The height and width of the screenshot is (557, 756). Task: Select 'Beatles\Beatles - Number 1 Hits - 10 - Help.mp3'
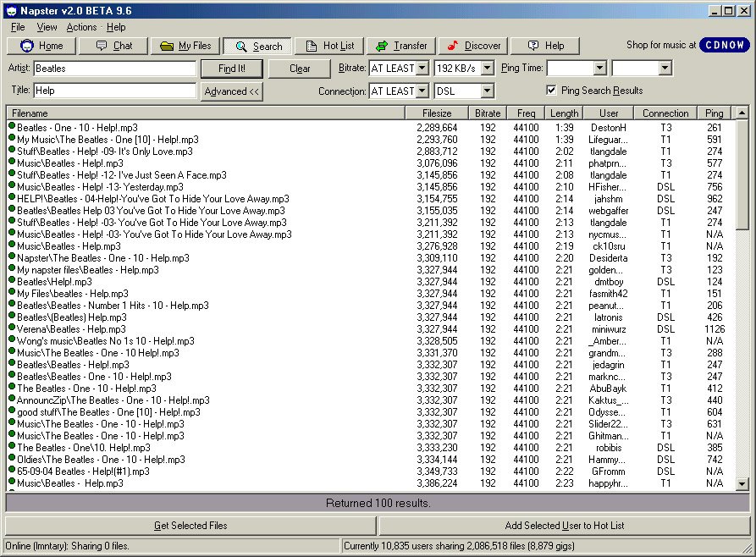tap(113, 306)
